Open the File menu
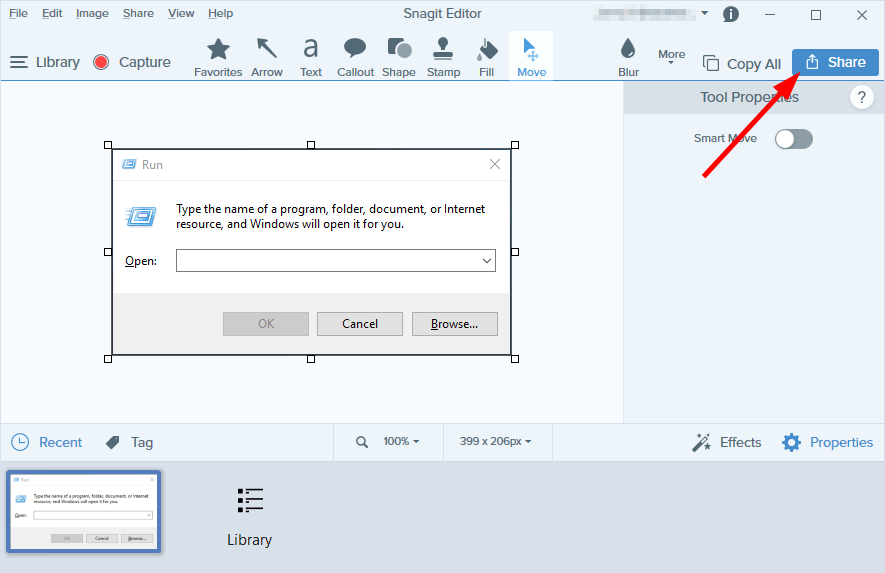 [x=18, y=13]
